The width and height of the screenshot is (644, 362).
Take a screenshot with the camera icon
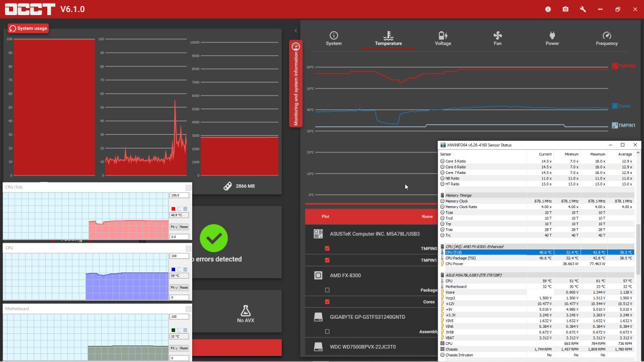coord(566,9)
